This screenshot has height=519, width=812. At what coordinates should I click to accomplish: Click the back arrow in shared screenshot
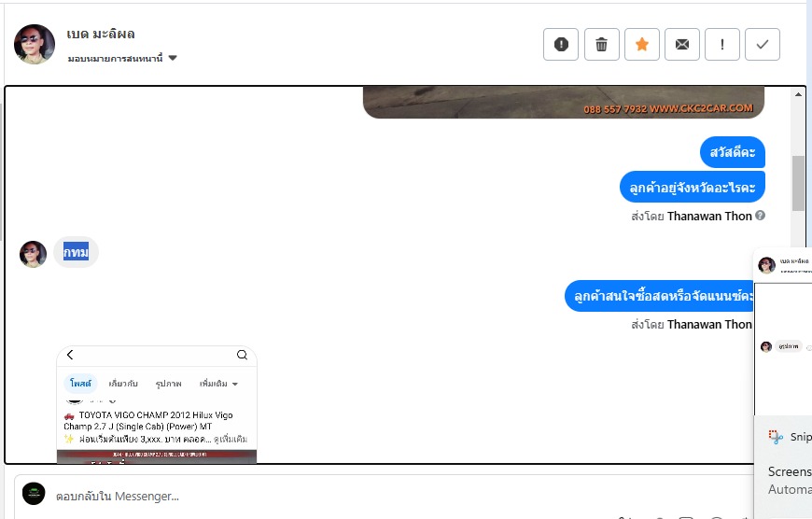[70, 355]
